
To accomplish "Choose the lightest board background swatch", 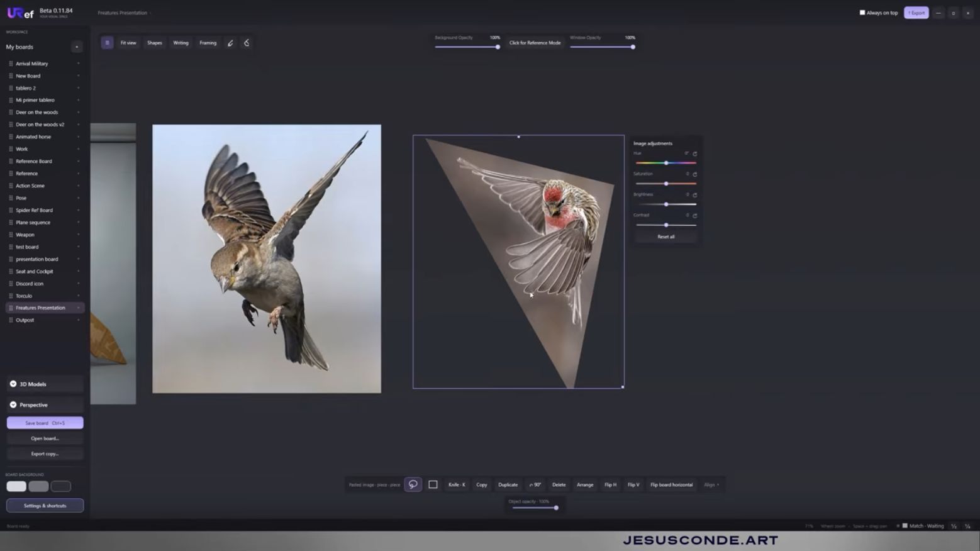I will tap(16, 486).
